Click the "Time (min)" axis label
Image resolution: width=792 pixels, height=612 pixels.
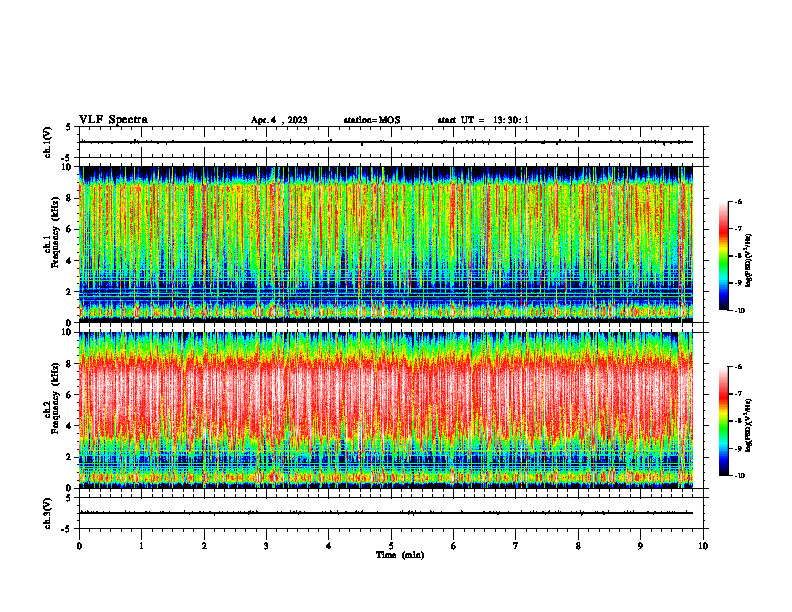point(400,555)
